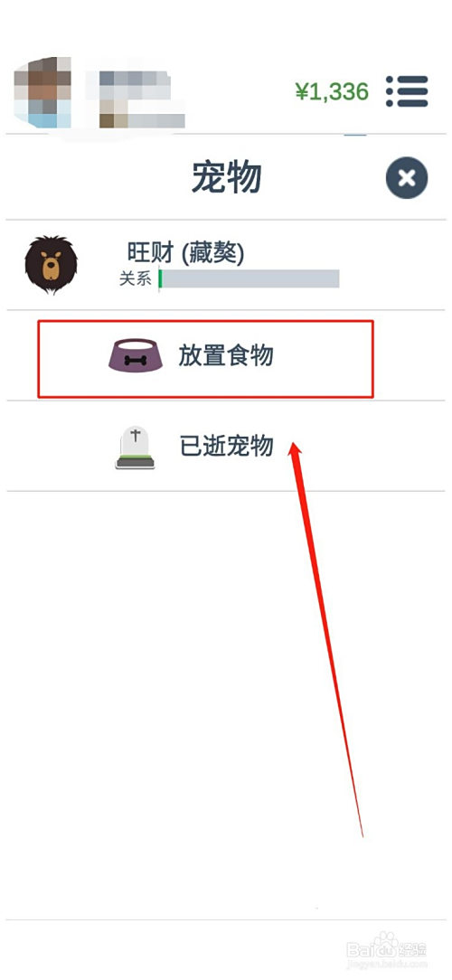Click the pet food bowl icon
Viewport: 452px width, 980px height.
coord(137,356)
